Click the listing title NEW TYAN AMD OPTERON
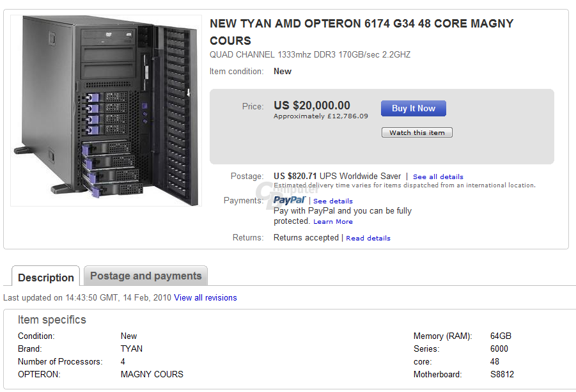This screenshot has width=576, height=392. [x=361, y=32]
